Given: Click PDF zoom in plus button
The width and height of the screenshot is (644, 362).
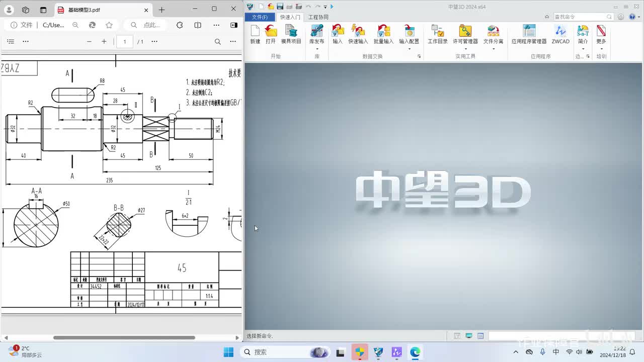Looking at the screenshot, I should 104,42.
